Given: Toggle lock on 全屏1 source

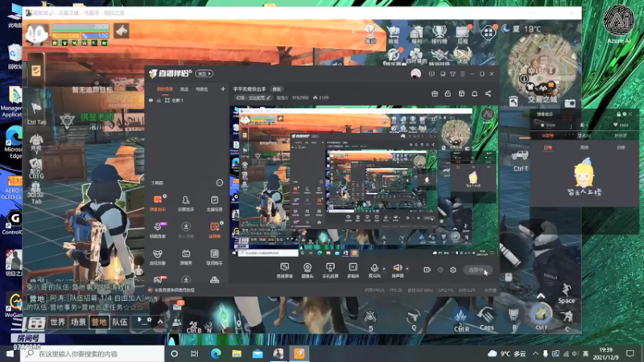Looking at the screenshot, I should [159, 100].
